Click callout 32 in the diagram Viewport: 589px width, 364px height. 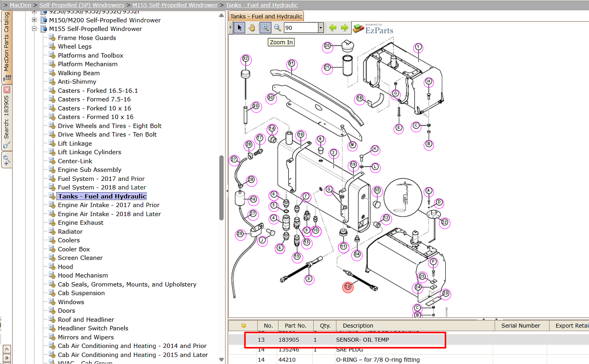(x=246, y=59)
